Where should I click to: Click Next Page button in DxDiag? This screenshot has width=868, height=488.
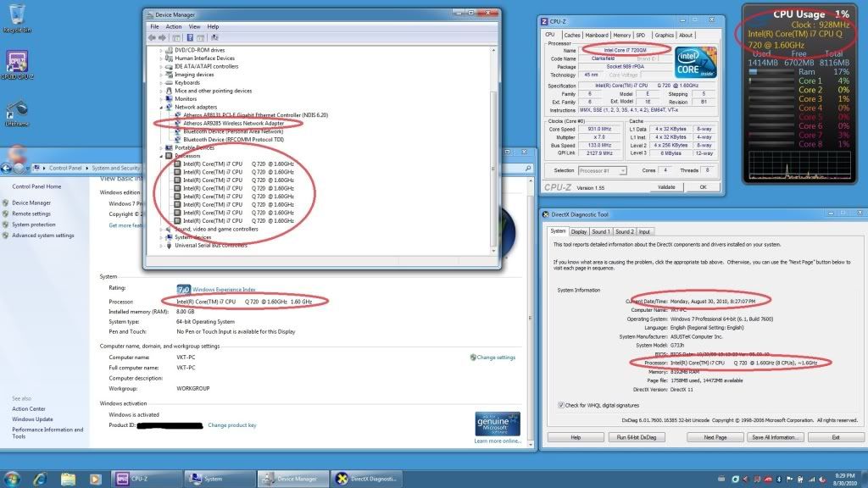[x=715, y=437]
